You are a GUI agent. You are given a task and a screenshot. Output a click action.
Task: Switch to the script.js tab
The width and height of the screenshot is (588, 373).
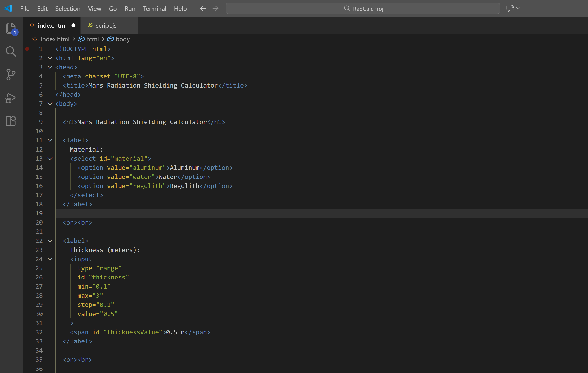coord(106,25)
